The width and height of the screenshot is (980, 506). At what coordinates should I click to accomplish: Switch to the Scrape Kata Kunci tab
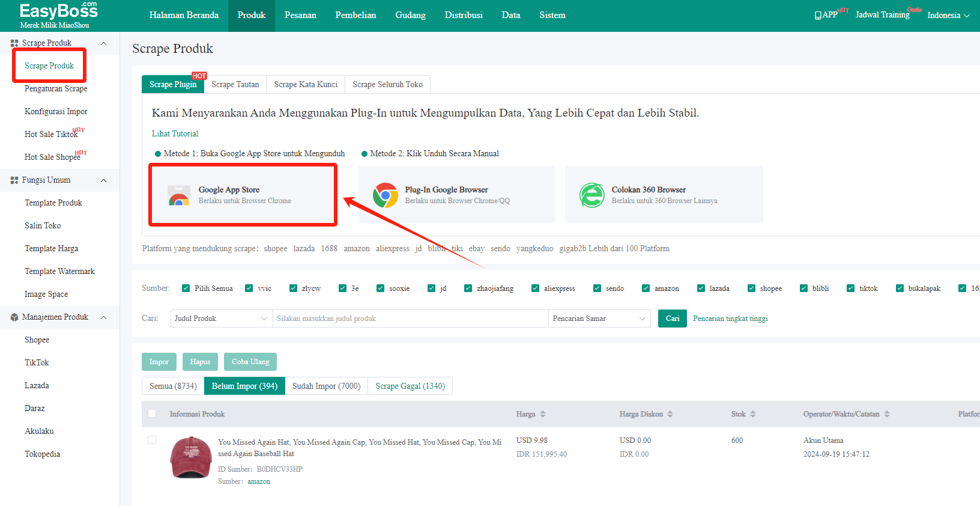point(306,85)
